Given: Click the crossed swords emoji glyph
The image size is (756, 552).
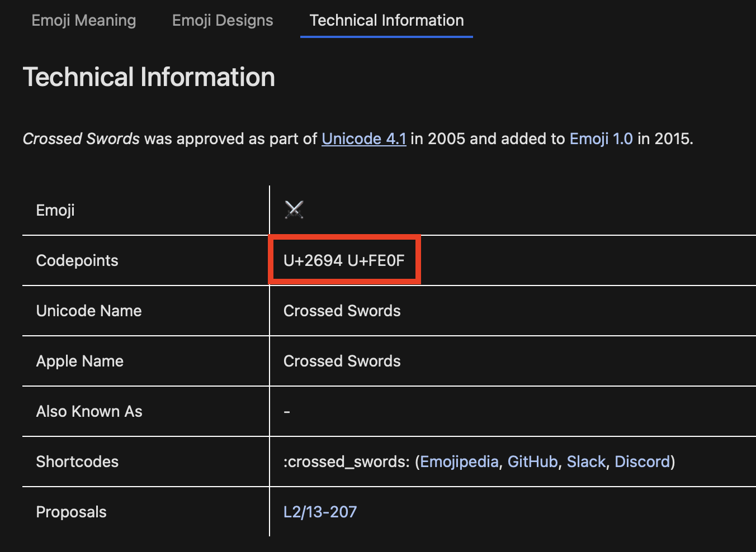Looking at the screenshot, I should click(x=294, y=210).
